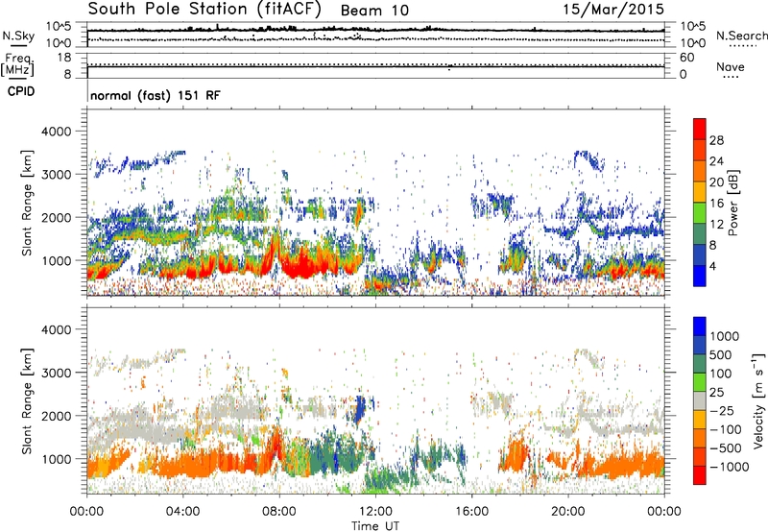Click the date "15/Mar/2015"
Viewport: 768px width, 532px height.
(613, 9)
